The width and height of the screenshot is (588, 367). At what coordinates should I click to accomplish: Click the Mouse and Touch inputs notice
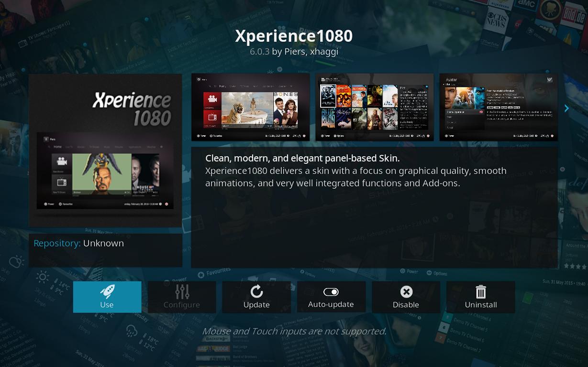pyautogui.click(x=294, y=331)
